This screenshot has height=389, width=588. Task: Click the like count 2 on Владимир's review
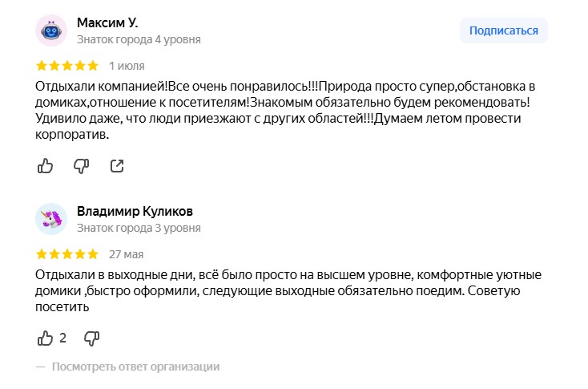pyautogui.click(x=62, y=338)
